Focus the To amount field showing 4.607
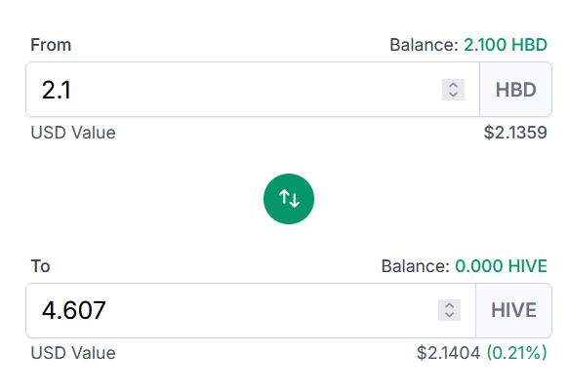This screenshot has height=392, width=568. (251, 310)
